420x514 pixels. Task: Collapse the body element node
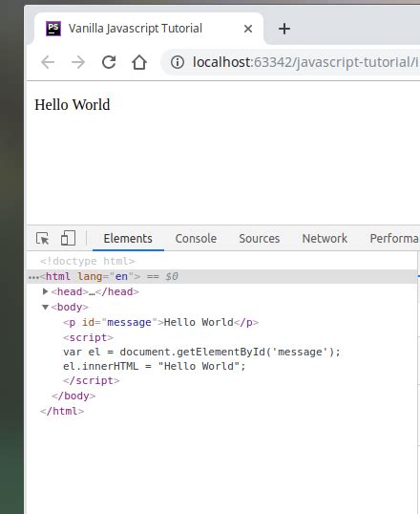pyautogui.click(x=45, y=307)
